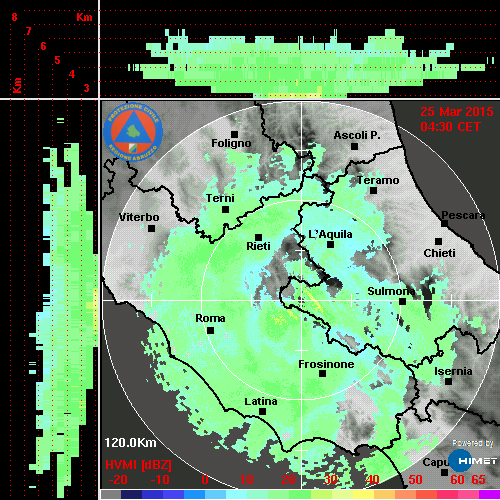The image size is (500, 500).
Task: Select the Foligno city marker square
Action: (234, 134)
